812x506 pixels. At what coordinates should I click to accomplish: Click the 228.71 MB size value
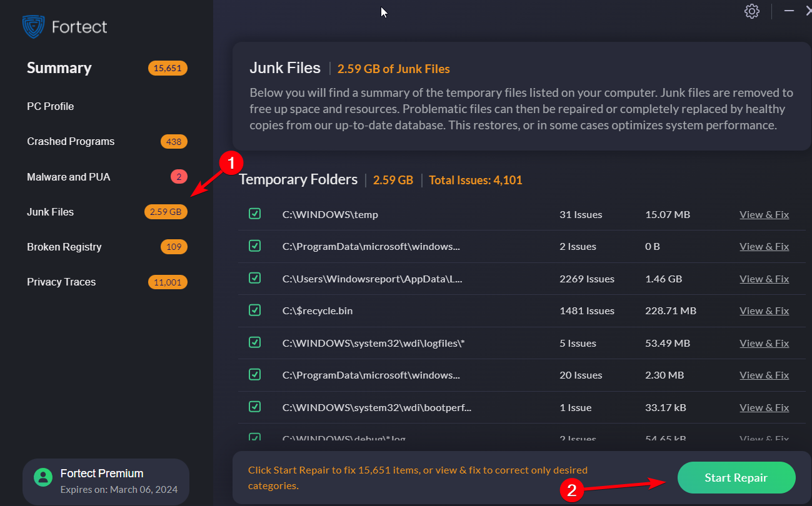671,310
